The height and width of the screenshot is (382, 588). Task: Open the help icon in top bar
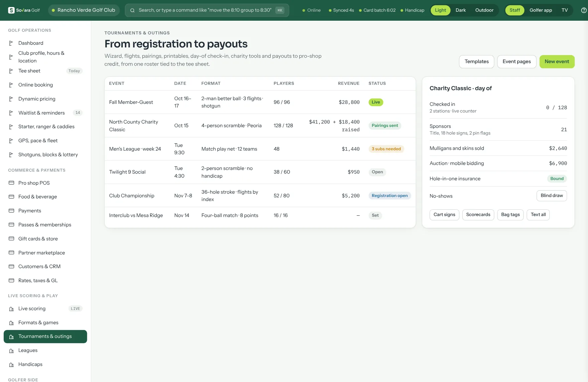584,10
